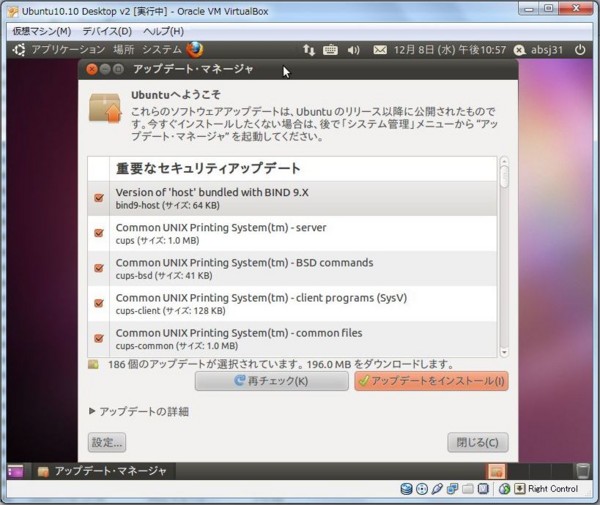Click the download size icon by status text
The height and width of the screenshot is (505, 600).
(x=93, y=364)
